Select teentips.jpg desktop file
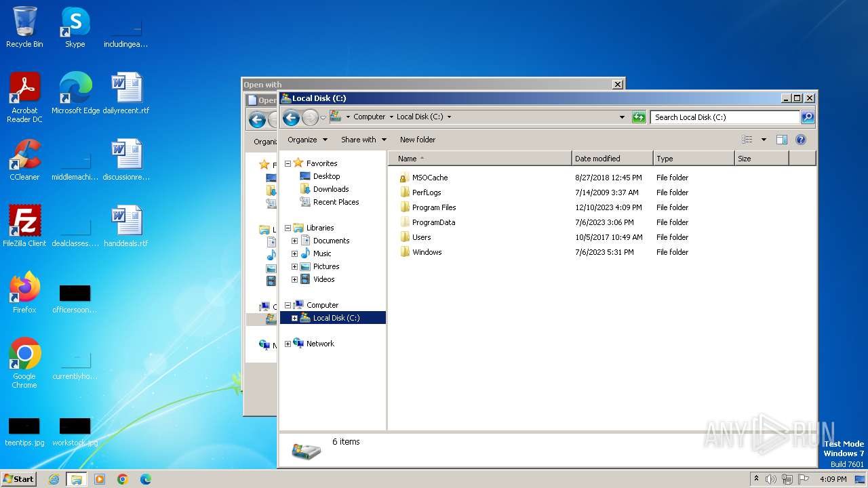 24,432
